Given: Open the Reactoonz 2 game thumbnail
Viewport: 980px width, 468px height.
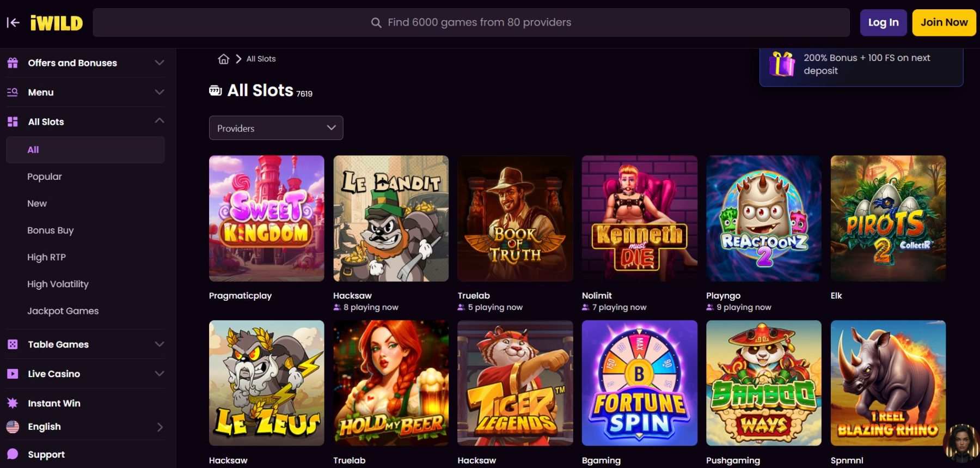Looking at the screenshot, I should (763, 218).
